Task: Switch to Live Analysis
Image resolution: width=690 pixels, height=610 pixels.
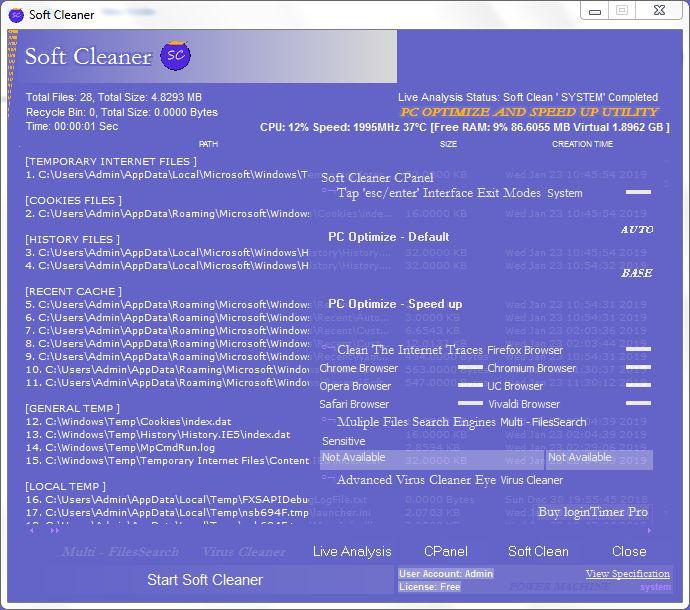Action: click(x=352, y=551)
